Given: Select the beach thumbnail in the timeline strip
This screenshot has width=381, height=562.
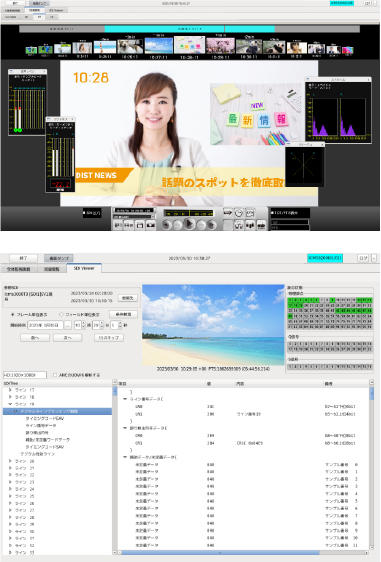Looking at the screenshot, I should coord(105,47).
